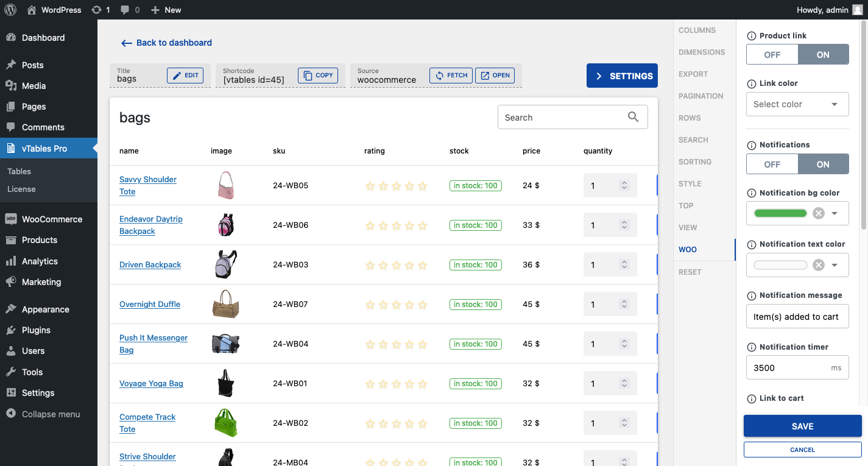The width and height of the screenshot is (868, 466).
Task: Turn Product link ON
Action: pos(824,54)
